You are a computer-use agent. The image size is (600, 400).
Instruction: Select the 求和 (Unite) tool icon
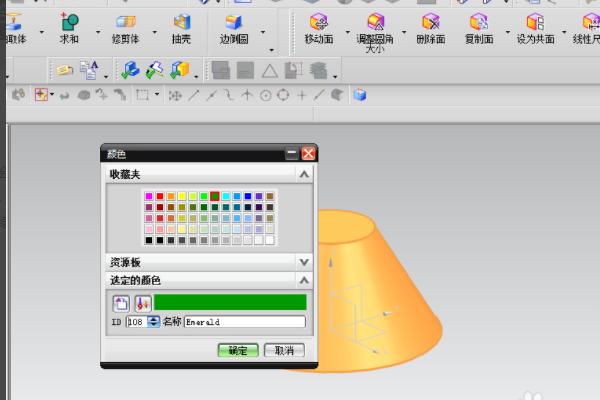pos(69,22)
